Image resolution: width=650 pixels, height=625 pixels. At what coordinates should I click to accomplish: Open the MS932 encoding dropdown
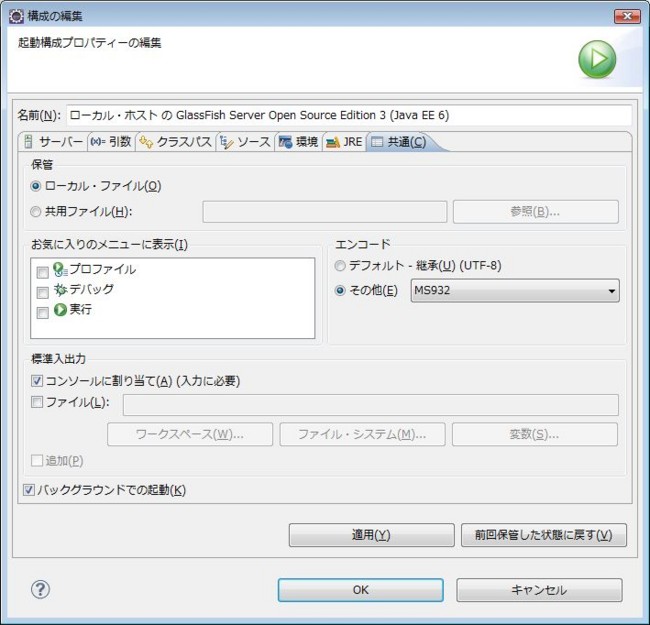pos(515,291)
